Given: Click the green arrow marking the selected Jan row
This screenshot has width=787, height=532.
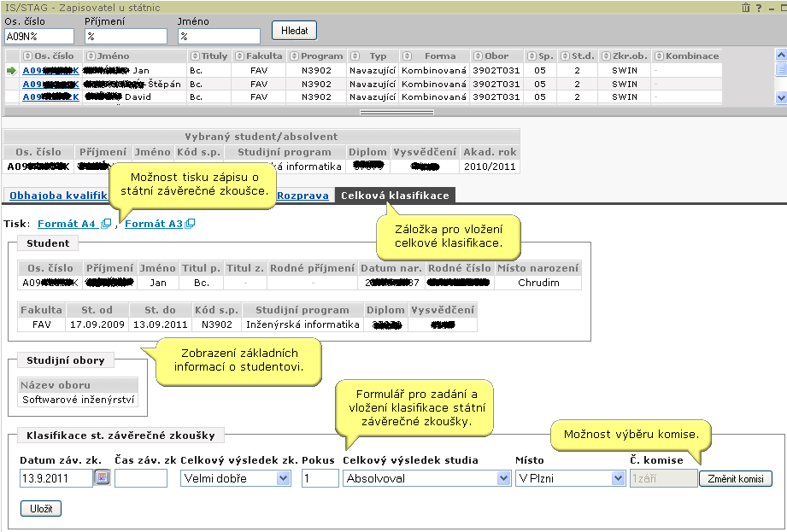Looking at the screenshot, I should click(x=12, y=71).
